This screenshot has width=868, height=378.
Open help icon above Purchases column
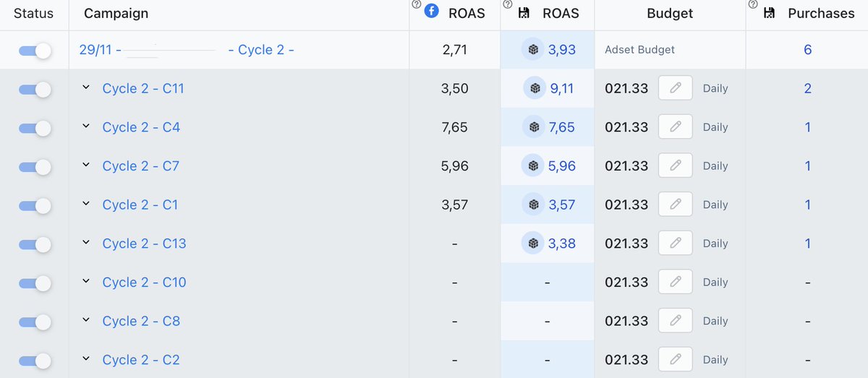[x=753, y=4]
